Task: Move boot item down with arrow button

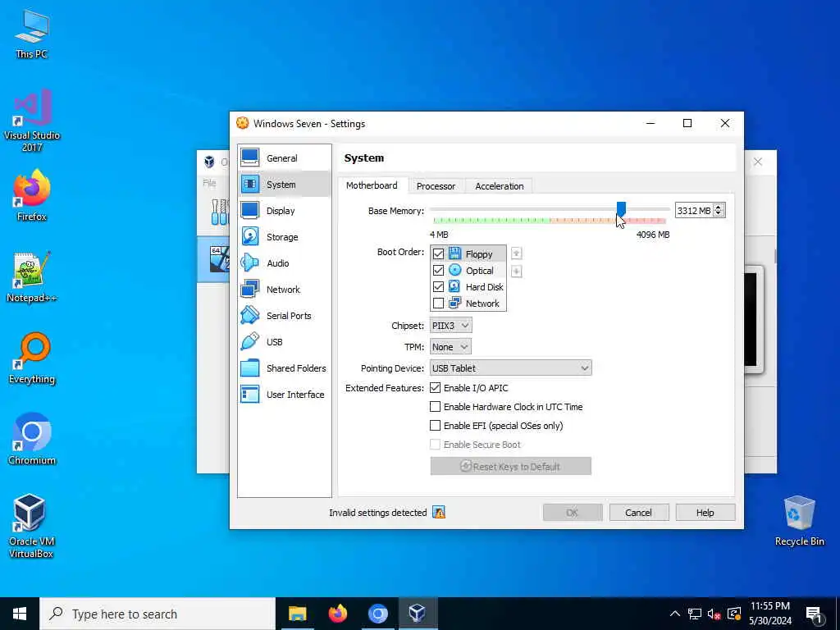Action: click(x=517, y=271)
